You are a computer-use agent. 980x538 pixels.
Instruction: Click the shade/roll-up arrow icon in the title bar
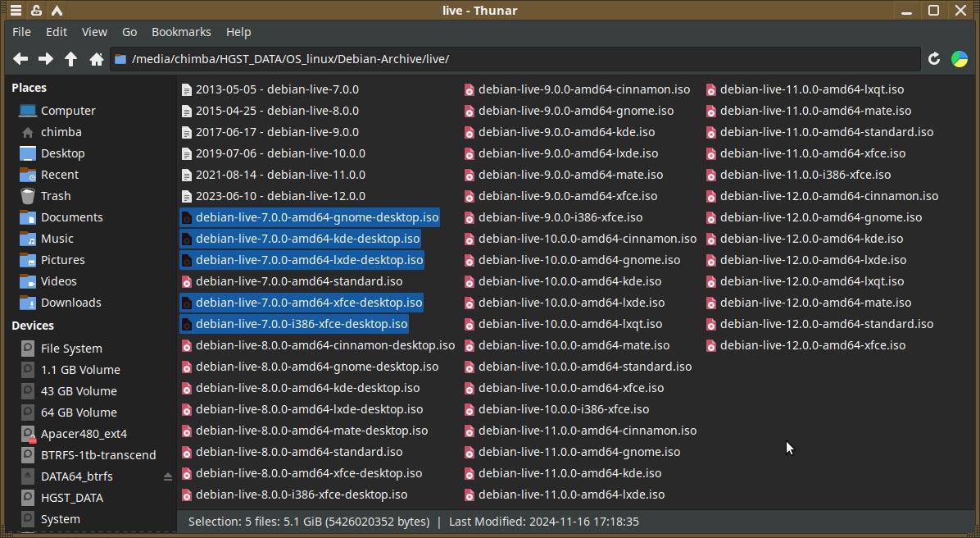pos(57,10)
